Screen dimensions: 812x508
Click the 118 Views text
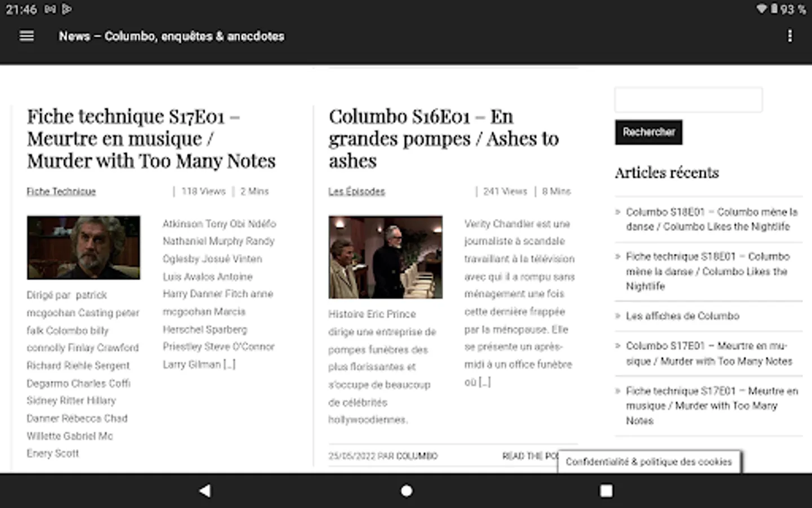[203, 191]
